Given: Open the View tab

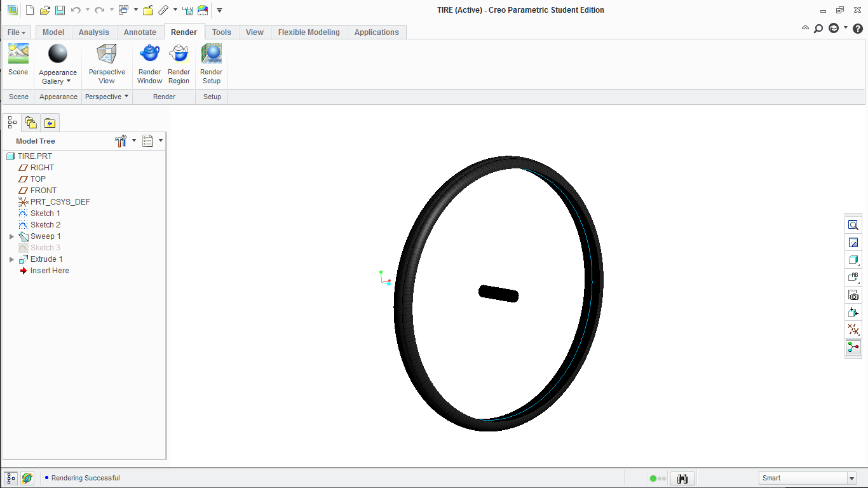Looking at the screenshot, I should (x=255, y=32).
